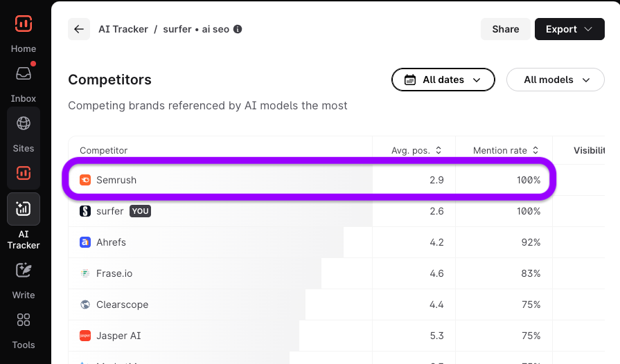The height and width of the screenshot is (364, 620).
Task: Open the Inbox tray icon
Action: pyautogui.click(x=24, y=73)
